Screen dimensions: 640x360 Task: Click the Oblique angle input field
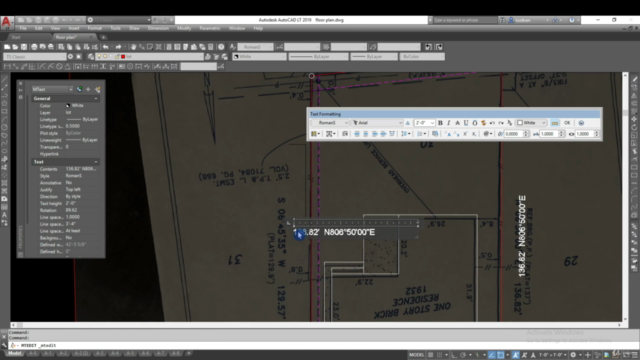[x=513, y=134]
